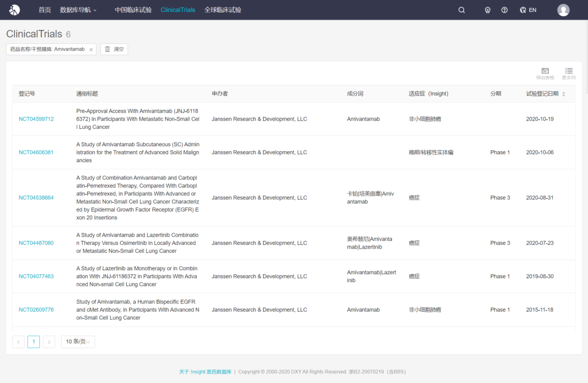Click the 2015-11-18 registration date
This screenshot has height=383, width=588.
click(540, 310)
